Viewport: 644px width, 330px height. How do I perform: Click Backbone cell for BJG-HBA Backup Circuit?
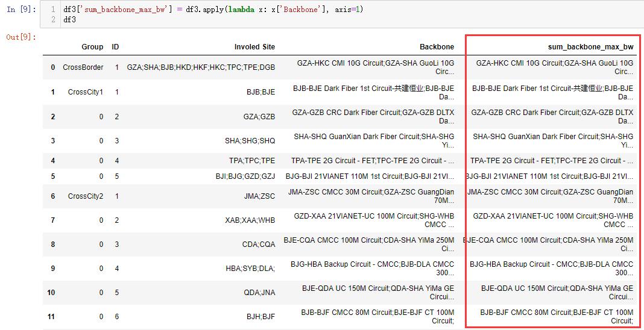pyautogui.click(x=373, y=269)
